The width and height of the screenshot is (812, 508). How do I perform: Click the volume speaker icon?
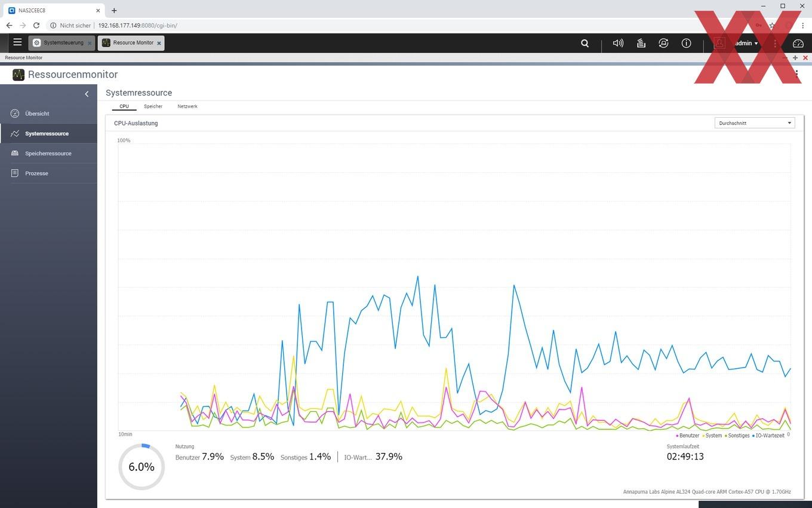[x=618, y=43]
